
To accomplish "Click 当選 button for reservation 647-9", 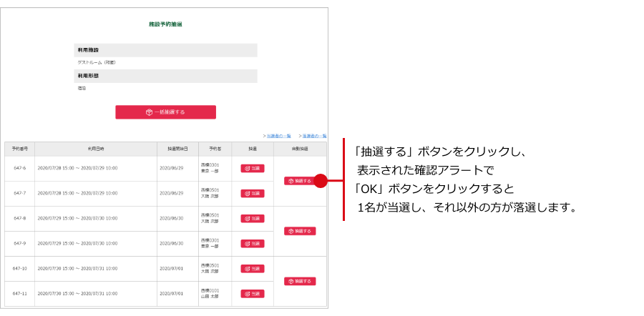I will tap(253, 244).
